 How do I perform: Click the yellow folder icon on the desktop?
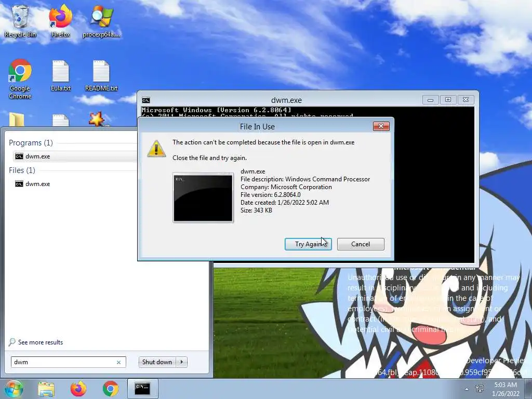[17, 119]
